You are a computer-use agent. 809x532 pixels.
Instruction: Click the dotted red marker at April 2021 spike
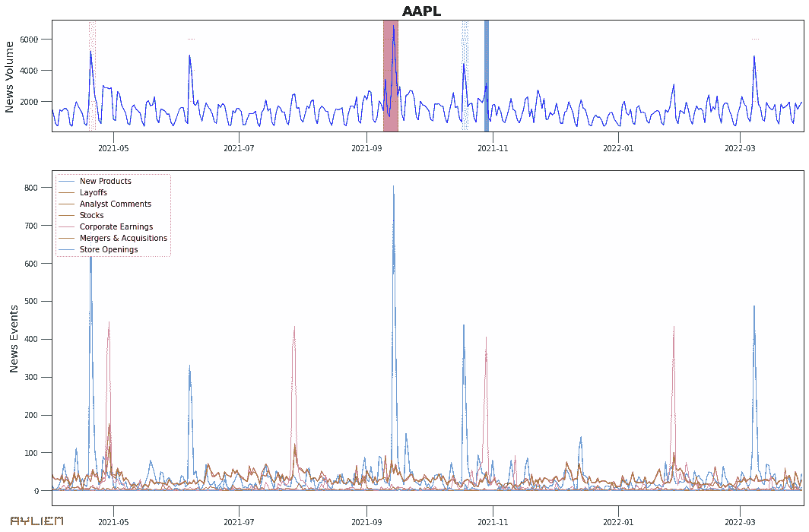(x=92, y=76)
